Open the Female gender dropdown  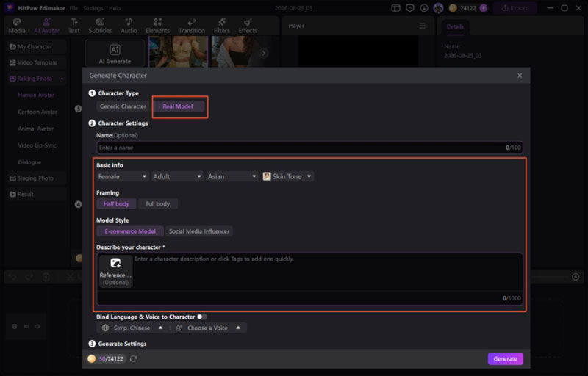(x=122, y=176)
